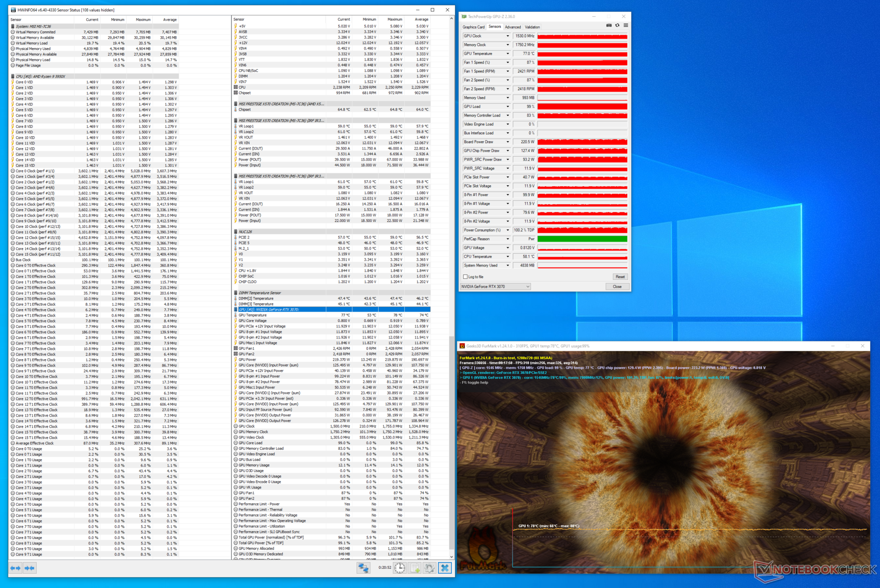The width and height of the screenshot is (880, 588).
Task: Click the DIMM Temperature Sensor group icon
Action: coord(236,293)
